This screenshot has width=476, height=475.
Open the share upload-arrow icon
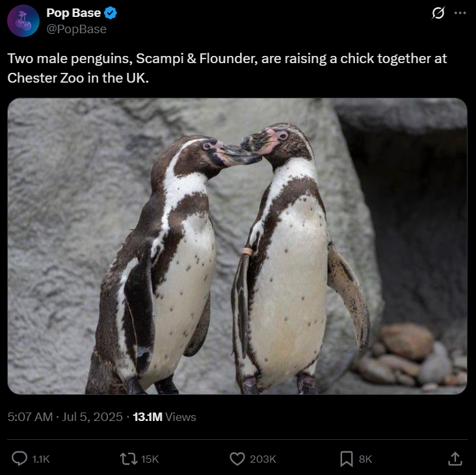455,459
